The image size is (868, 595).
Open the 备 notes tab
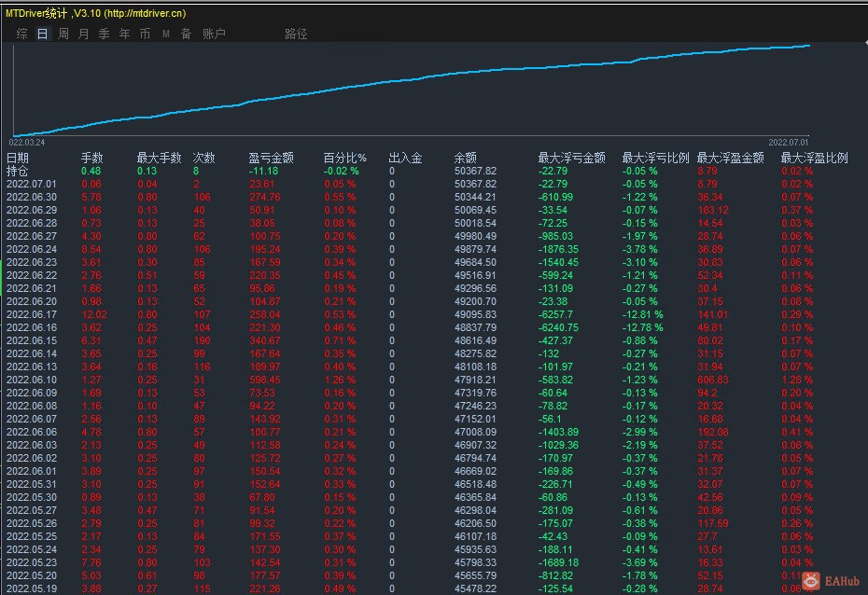tap(186, 34)
